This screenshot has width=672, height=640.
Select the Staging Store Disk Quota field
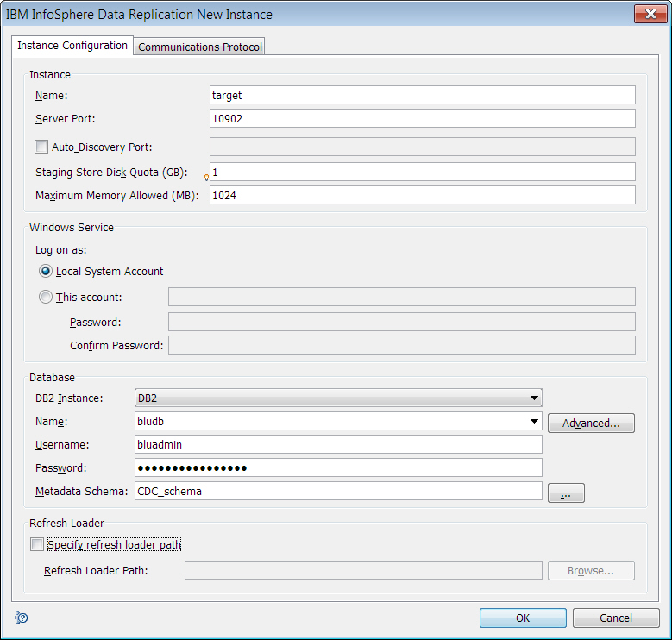(x=422, y=172)
